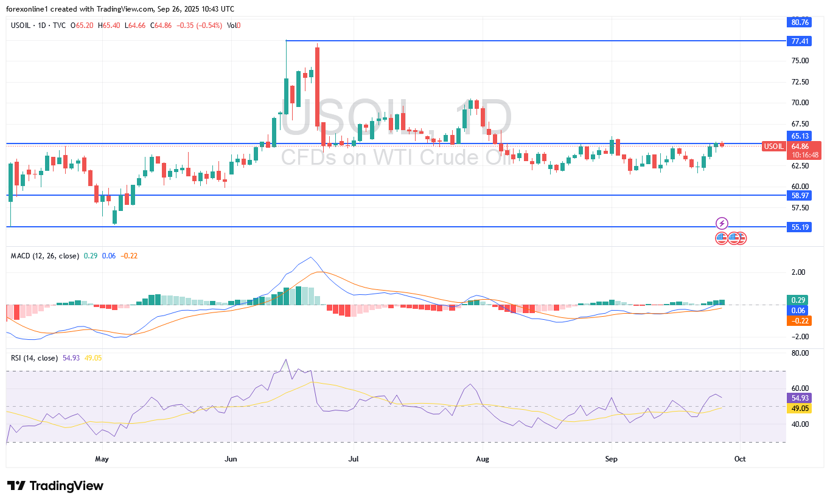The width and height of the screenshot is (830, 504).
Task: Click the yellow 49.05 RSI average label
Action: [798, 408]
